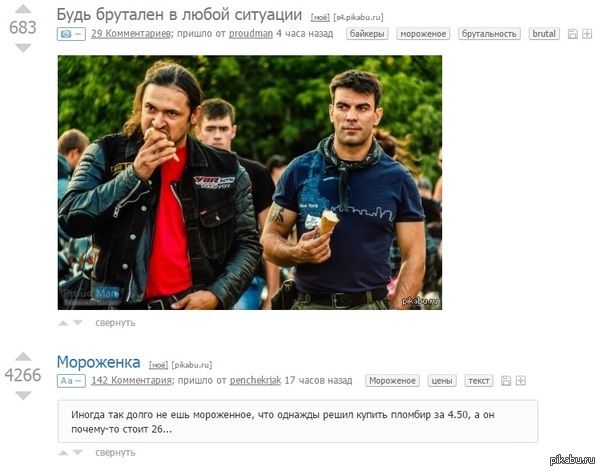600x471 pixels.
Task: Toggle the photo collapse button on first post
Action: tap(71, 34)
